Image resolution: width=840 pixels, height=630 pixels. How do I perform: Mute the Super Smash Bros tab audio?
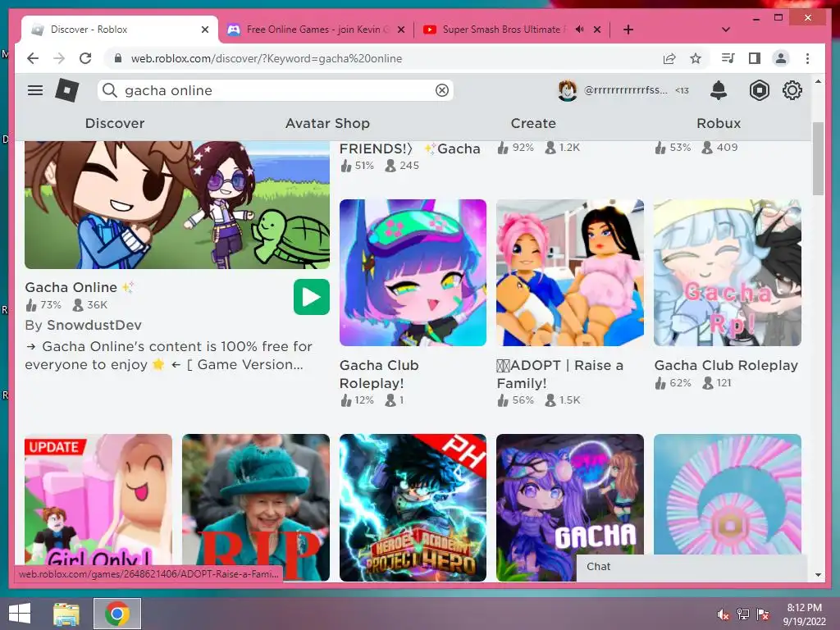[579, 29]
